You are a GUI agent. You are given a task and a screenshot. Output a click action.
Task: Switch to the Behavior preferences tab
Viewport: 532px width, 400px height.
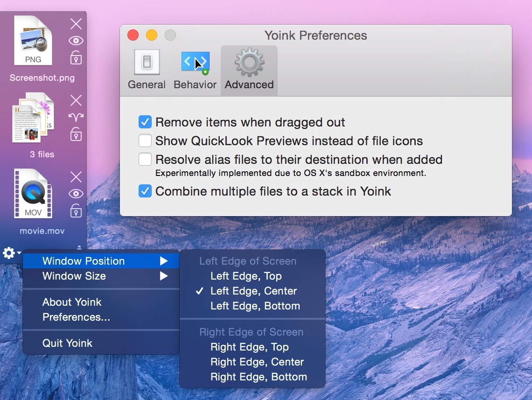click(195, 70)
